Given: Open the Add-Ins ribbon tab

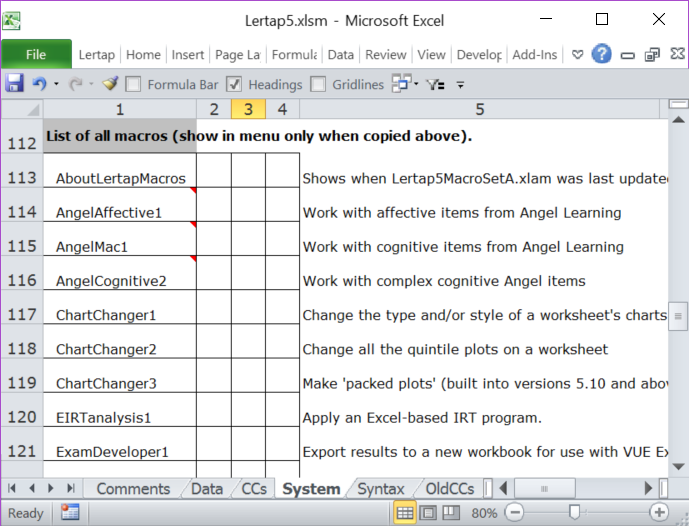Looking at the screenshot, I should 535,54.
